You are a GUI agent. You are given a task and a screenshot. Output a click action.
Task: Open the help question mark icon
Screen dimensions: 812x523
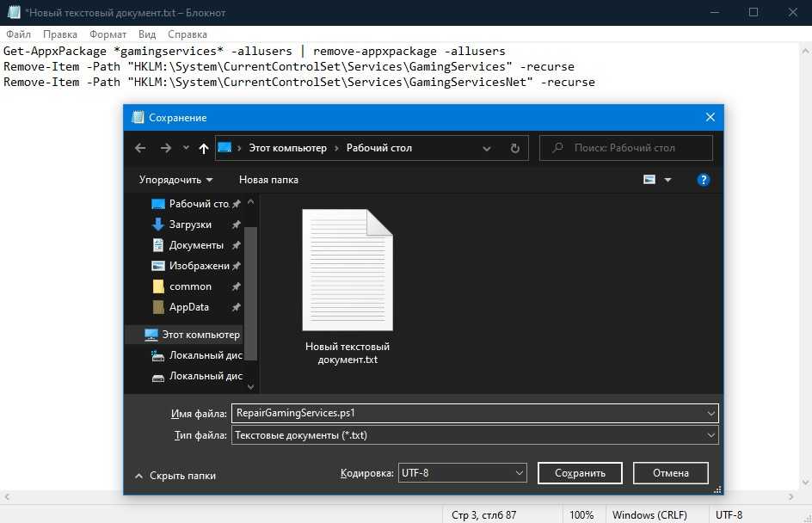pyautogui.click(x=703, y=180)
